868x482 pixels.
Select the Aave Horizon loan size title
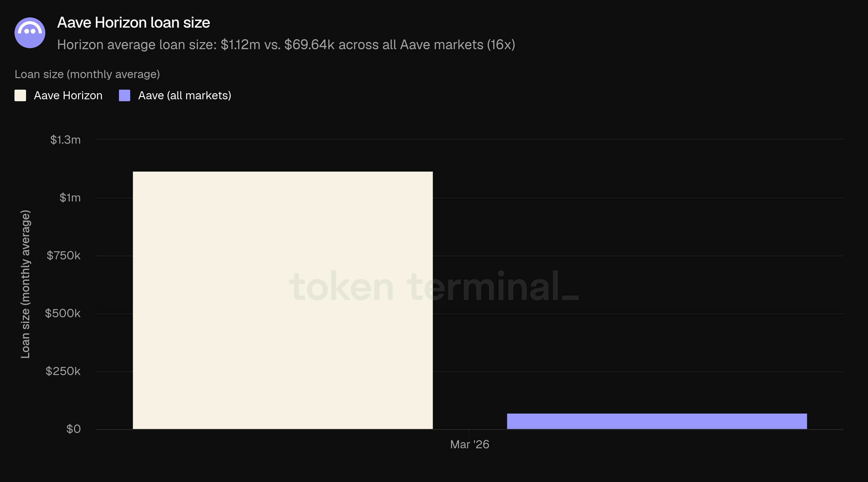pos(133,22)
